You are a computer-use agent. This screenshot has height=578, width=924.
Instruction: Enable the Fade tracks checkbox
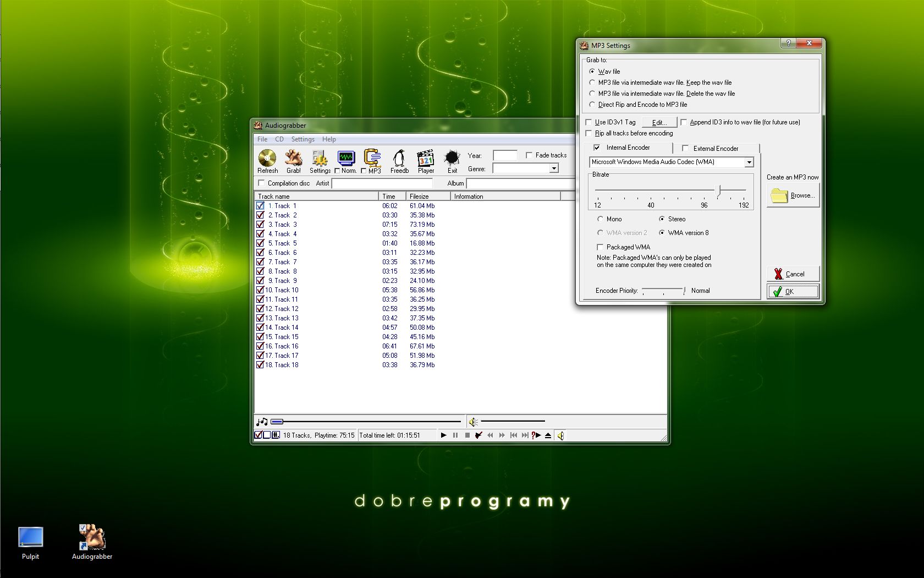click(529, 155)
